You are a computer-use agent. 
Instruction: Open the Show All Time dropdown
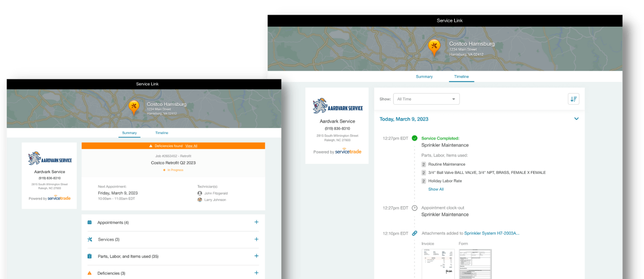point(426,99)
